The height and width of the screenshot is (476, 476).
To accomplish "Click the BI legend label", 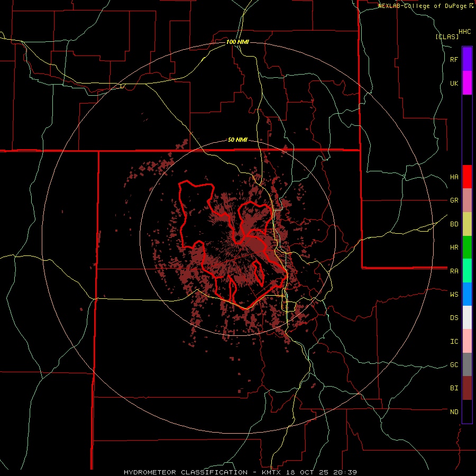I will click(x=454, y=388).
